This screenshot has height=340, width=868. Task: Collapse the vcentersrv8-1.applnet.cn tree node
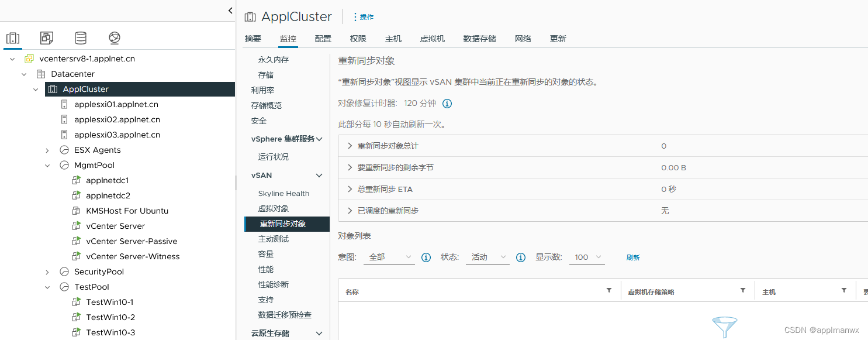point(12,59)
